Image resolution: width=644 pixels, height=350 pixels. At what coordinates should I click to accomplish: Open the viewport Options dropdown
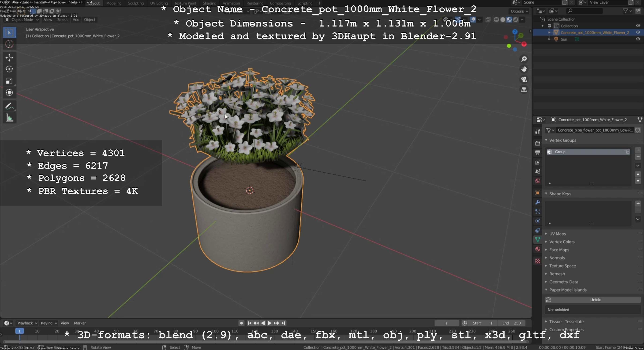tap(519, 11)
